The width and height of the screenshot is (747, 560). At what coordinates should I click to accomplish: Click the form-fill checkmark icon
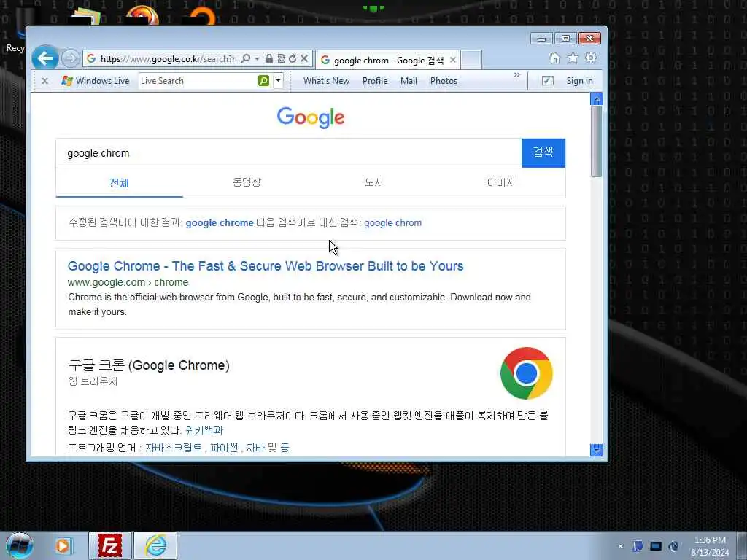[548, 81]
